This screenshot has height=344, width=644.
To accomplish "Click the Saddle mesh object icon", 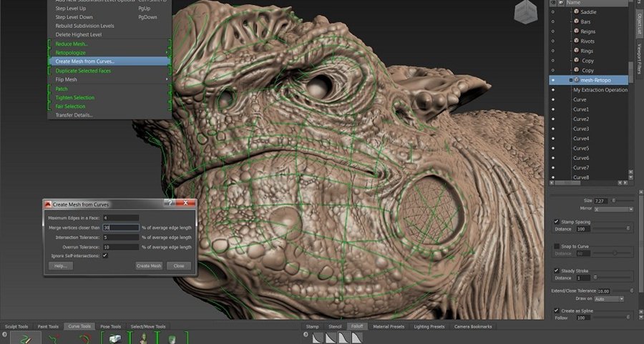I will [576, 11].
